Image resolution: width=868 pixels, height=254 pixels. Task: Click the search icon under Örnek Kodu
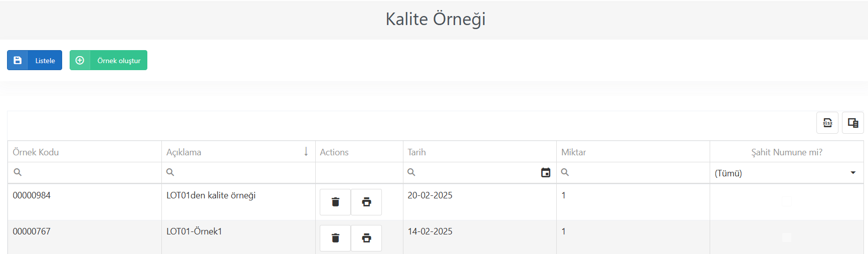click(18, 172)
